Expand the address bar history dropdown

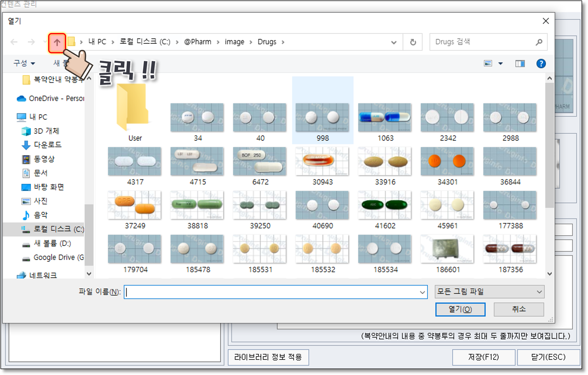[x=394, y=42]
